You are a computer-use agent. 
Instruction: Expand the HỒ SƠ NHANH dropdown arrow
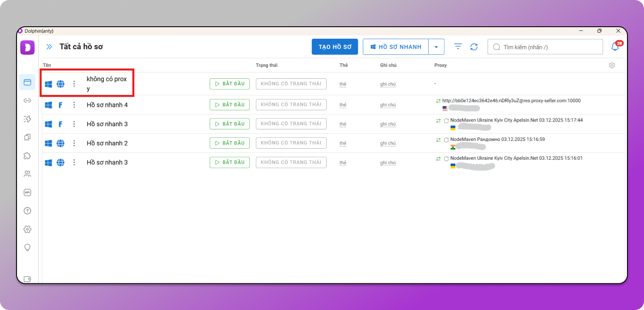[x=436, y=47]
